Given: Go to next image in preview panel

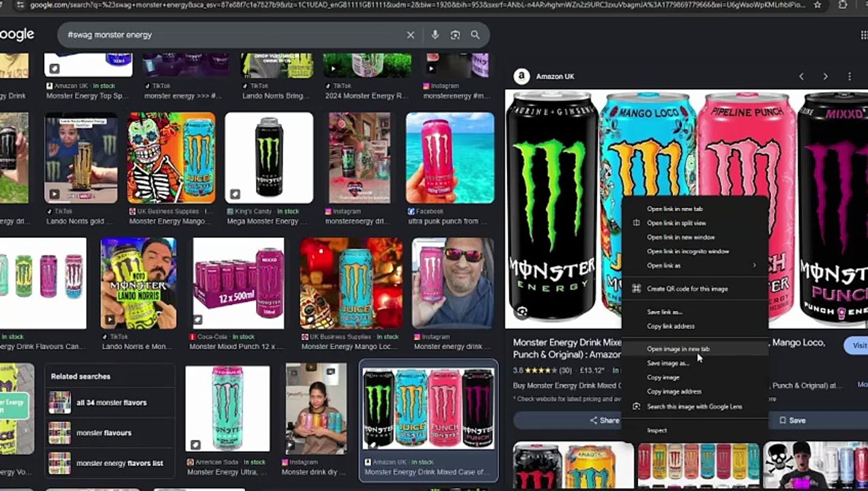Looking at the screenshot, I should pyautogui.click(x=825, y=76).
